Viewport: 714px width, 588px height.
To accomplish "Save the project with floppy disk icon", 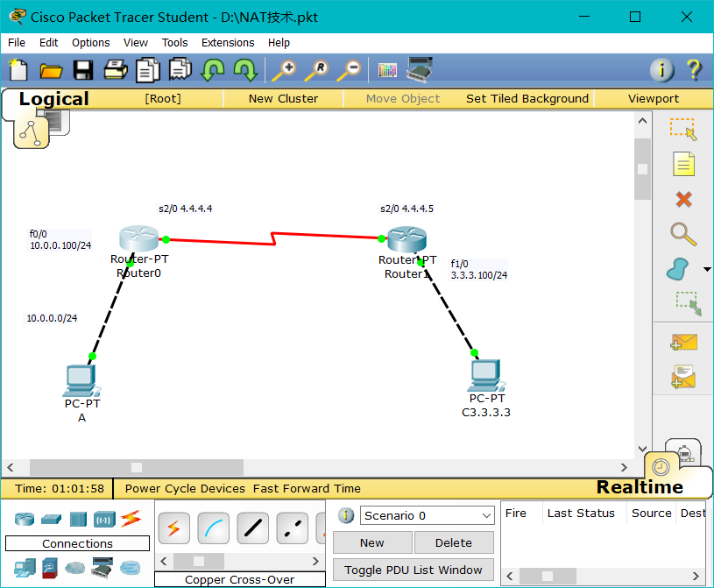I will (x=83, y=70).
